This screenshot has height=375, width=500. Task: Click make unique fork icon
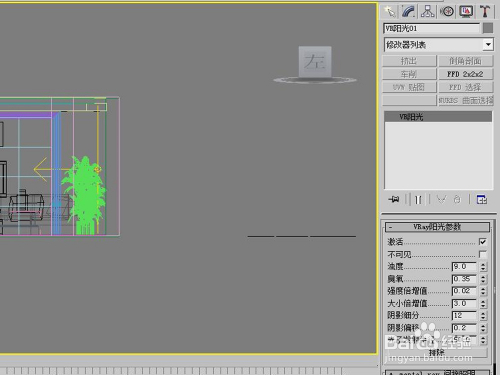(441, 200)
